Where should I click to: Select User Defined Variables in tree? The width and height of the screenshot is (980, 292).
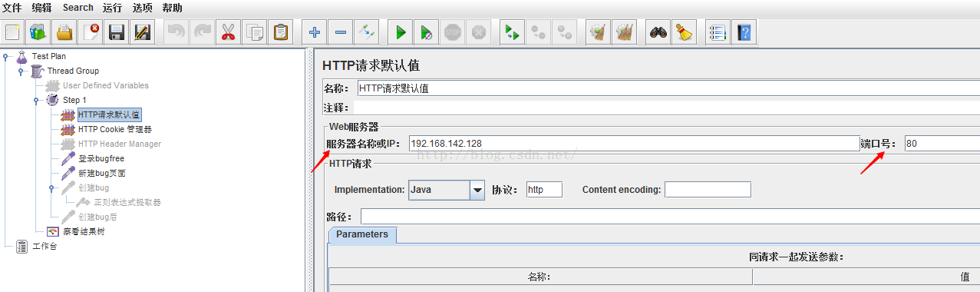105,85
